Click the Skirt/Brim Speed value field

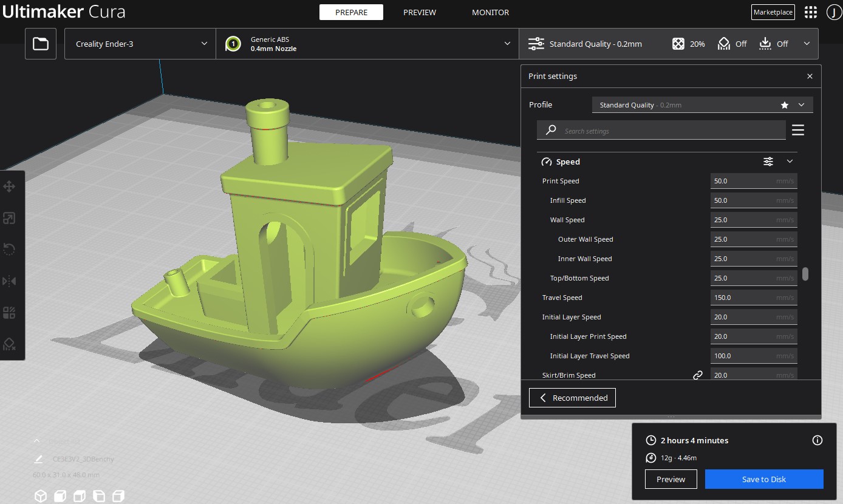click(754, 375)
